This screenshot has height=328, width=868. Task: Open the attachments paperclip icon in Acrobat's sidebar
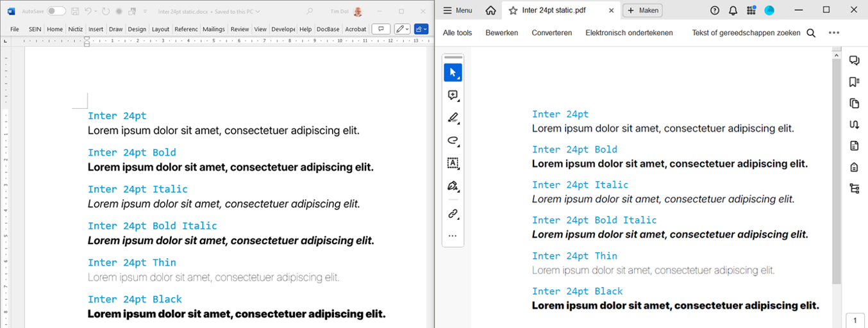[x=854, y=124]
